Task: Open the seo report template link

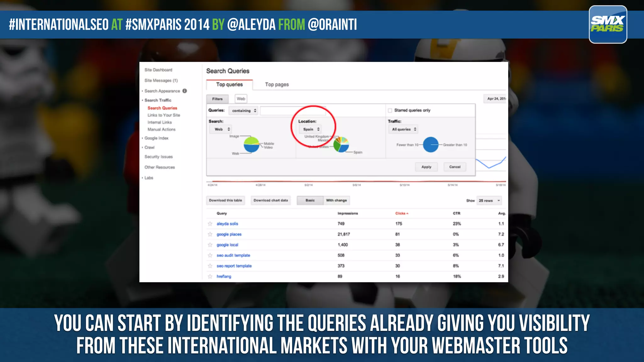Action: [x=234, y=266]
